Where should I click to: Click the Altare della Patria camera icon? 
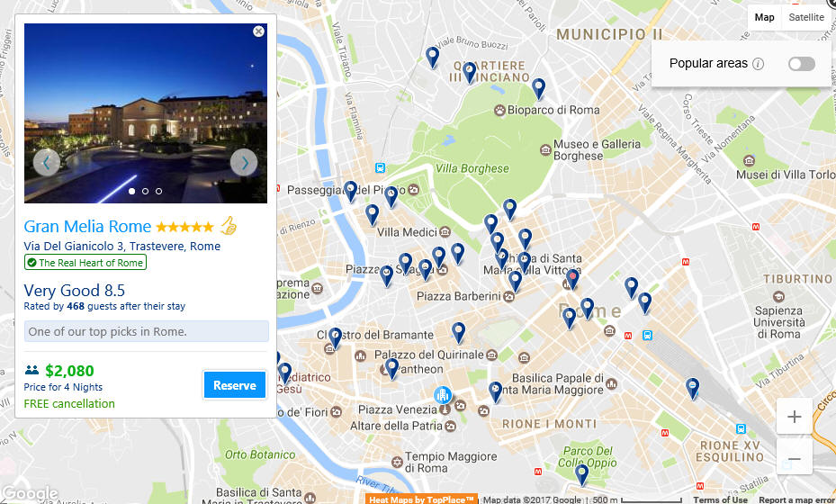pos(450,426)
